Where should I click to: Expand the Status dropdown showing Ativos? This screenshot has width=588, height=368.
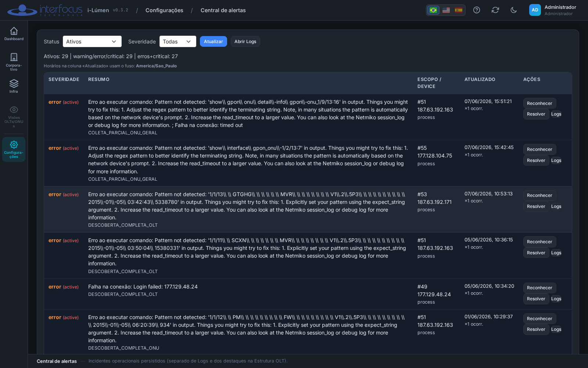pos(92,42)
